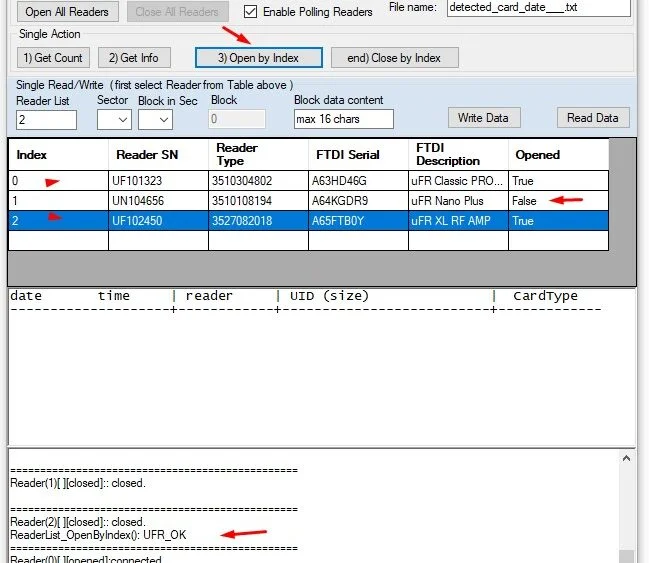Click the log scrollbar up arrow
649x563 pixels.
[x=627, y=458]
